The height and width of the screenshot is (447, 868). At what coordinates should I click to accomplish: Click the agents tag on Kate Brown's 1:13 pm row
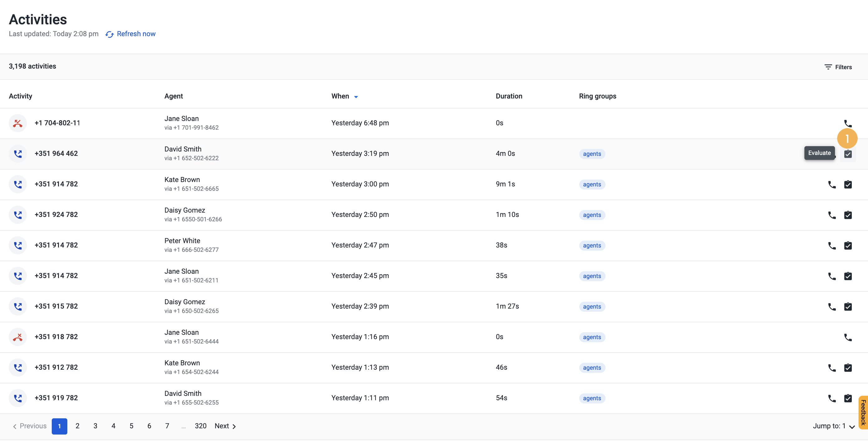[592, 368]
